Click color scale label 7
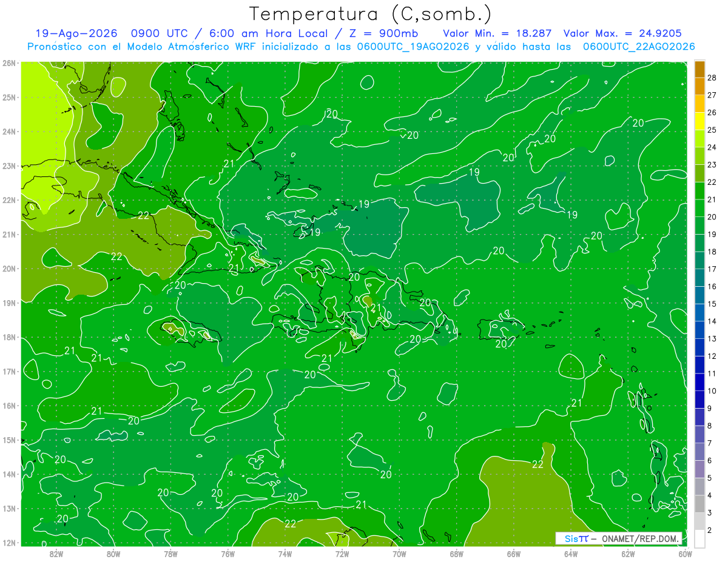Image resolution: width=728 pixels, height=562 pixels. tap(710, 443)
